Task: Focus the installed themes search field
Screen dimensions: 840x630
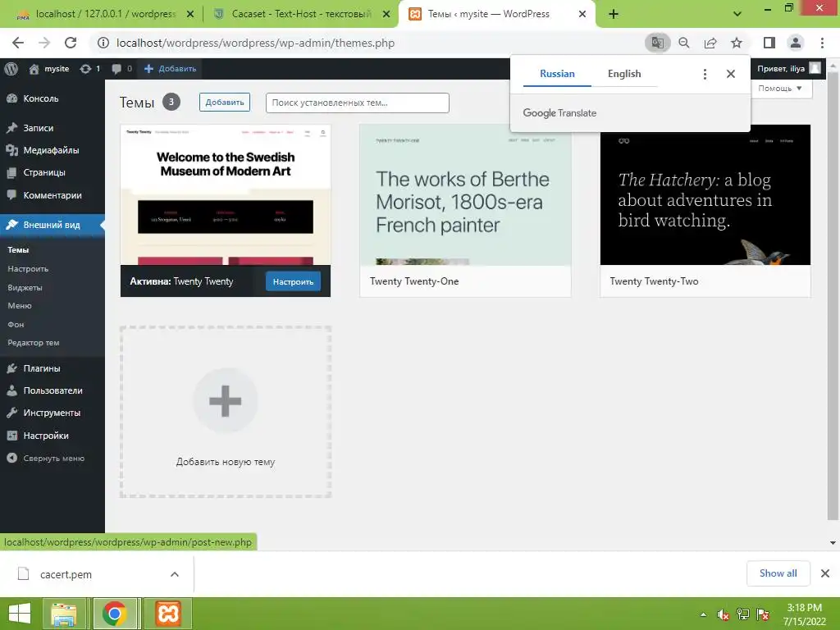Action: point(358,103)
